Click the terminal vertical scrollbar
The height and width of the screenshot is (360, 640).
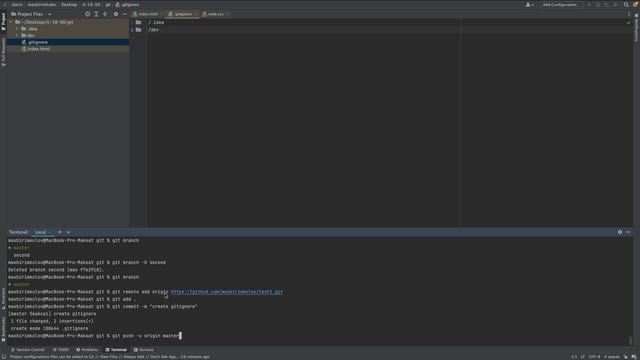[x=630, y=340]
